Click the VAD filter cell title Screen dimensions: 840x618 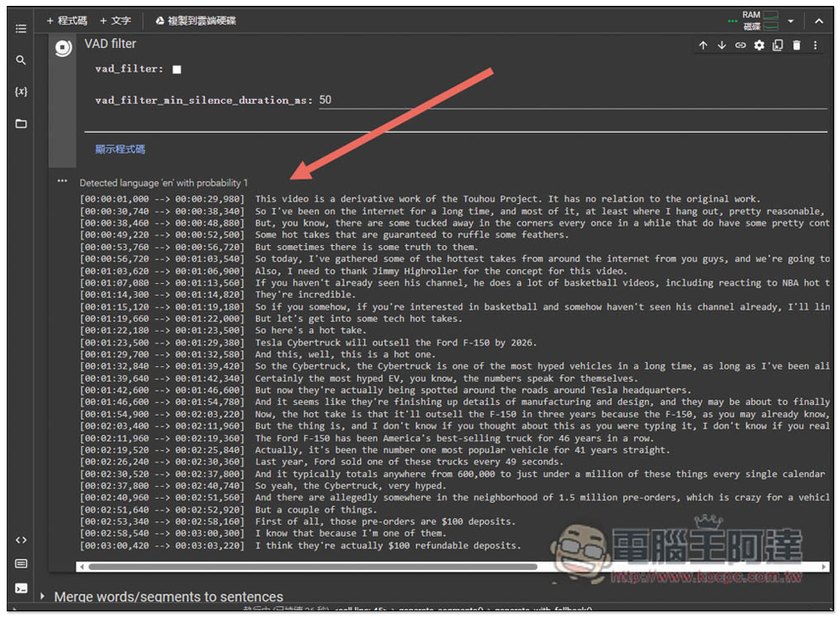[110, 44]
